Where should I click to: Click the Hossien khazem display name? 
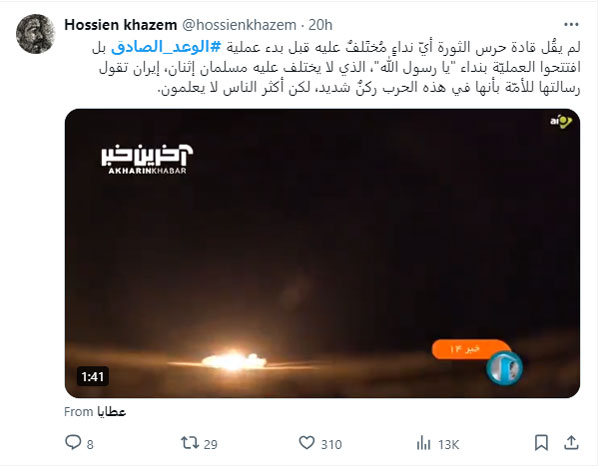[121, 25]
